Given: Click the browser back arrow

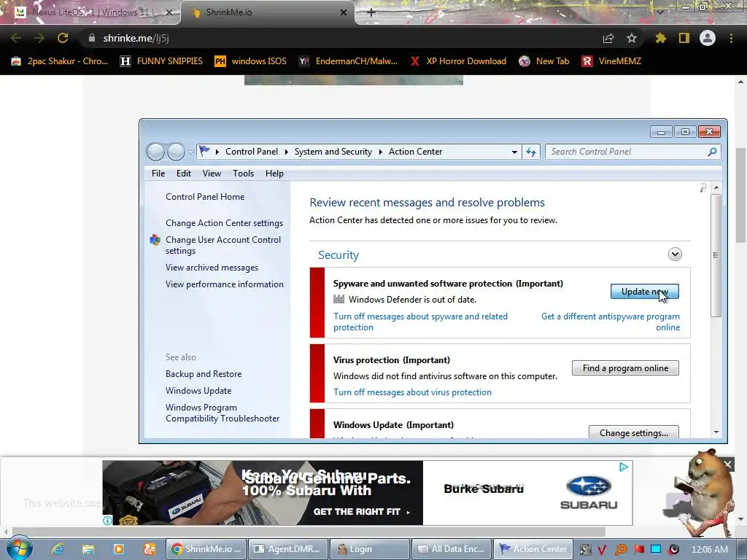Looking at the screenshot, I should click(x=16, y=38).
